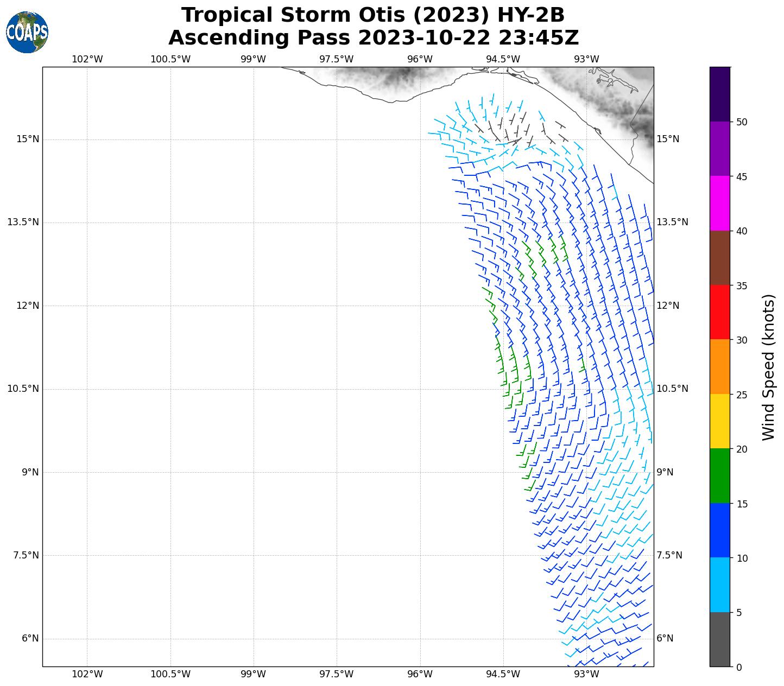Click the gray 0–5 knots colorbar segment
Screen dimensions: 784x686
[719, 639]
